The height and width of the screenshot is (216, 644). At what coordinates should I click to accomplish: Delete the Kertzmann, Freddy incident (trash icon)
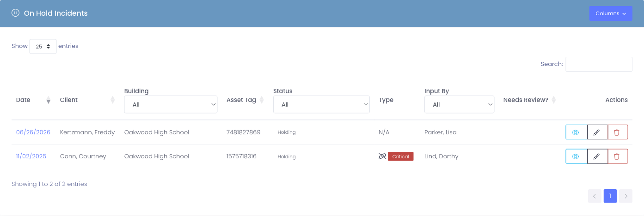click(x=618, y=132)
